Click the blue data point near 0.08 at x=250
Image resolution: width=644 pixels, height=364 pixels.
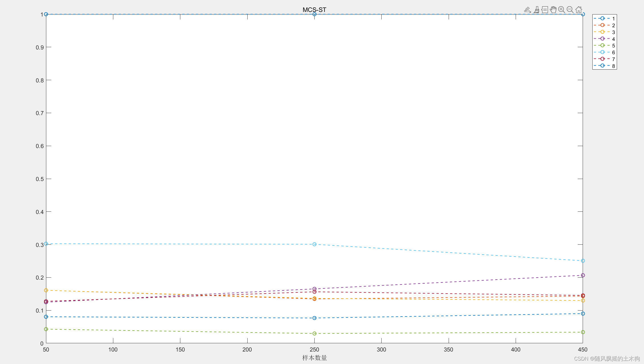point(314,318)
